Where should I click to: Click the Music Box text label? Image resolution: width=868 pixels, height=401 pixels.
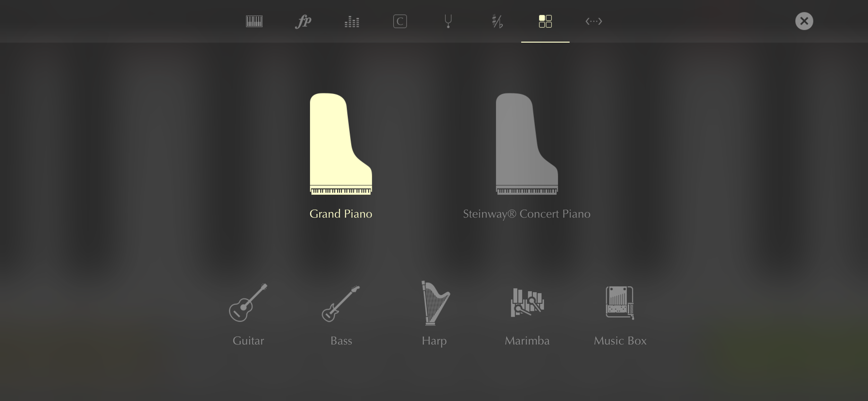(620, 341)
